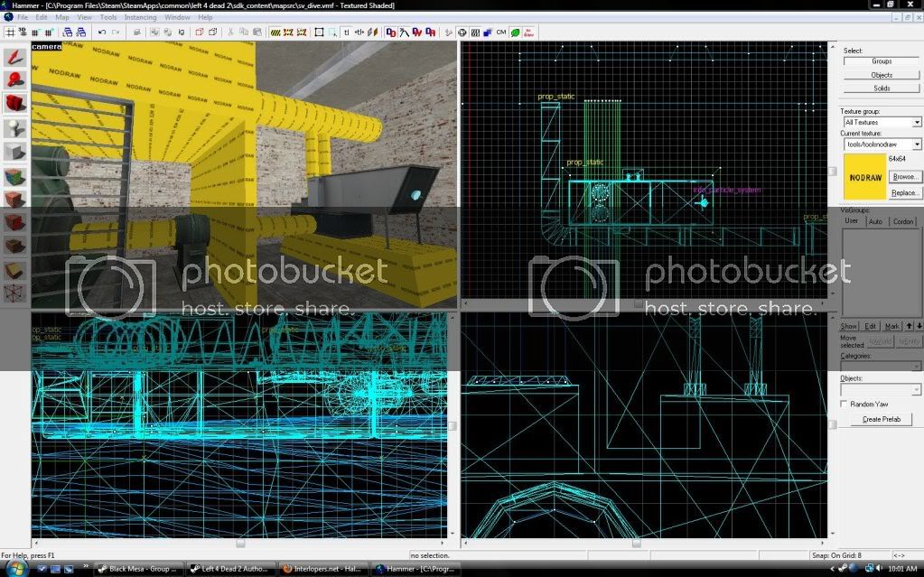
Task: Select the gray Block tool cube
Action: point(15,152)
